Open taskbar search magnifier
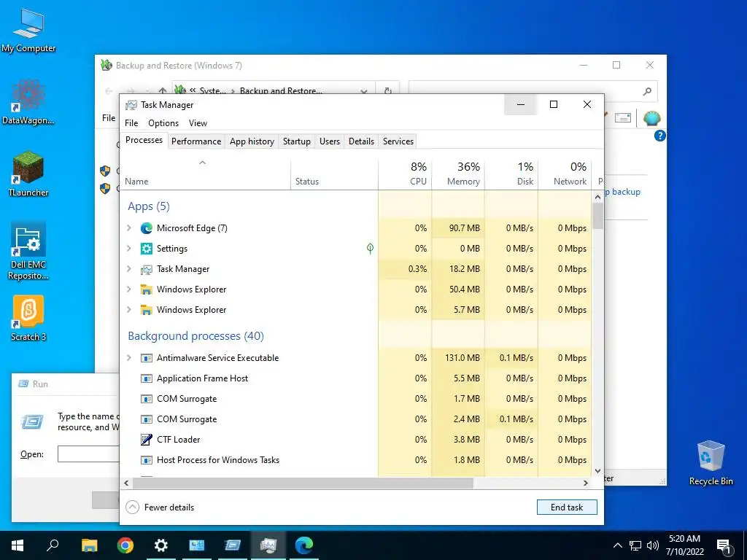 (53, 545)
